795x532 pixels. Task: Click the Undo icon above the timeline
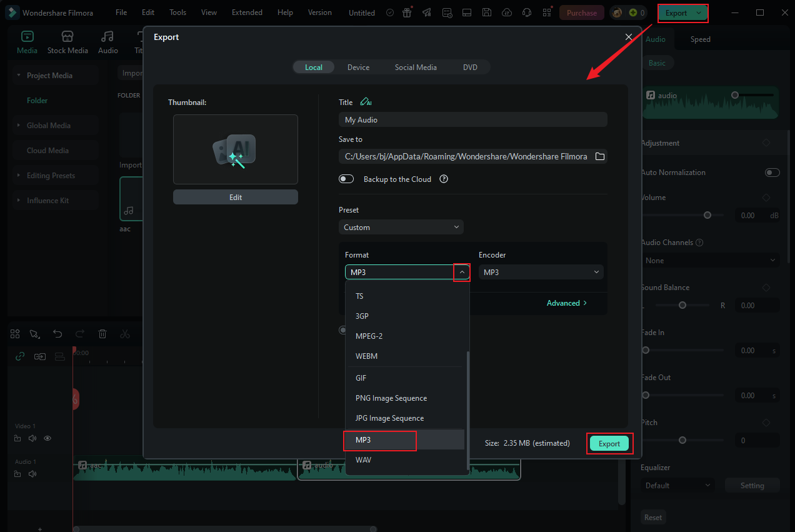(x=57, y=334)
